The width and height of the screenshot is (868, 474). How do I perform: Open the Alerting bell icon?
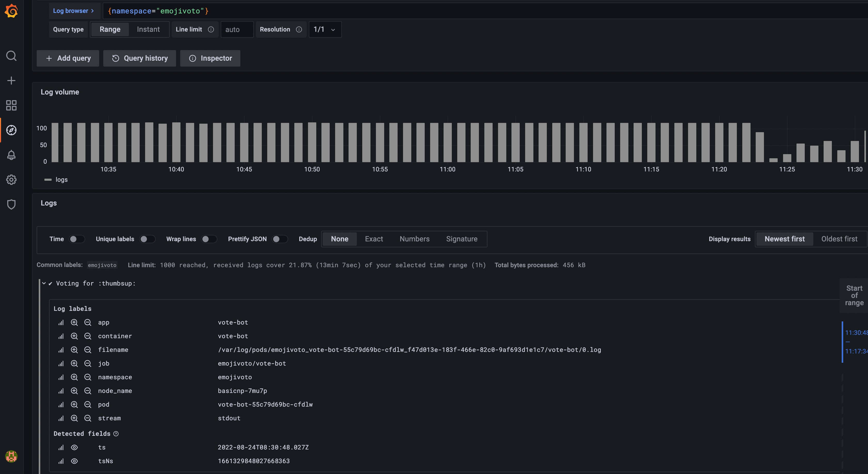pos(11,155)
